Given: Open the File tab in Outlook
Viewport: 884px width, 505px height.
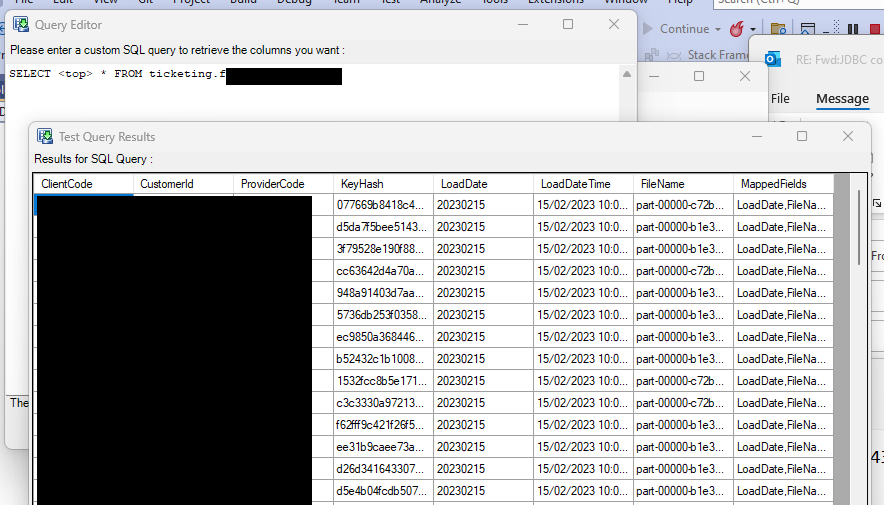Looking at the screenshot, I should tap(780, 99).
